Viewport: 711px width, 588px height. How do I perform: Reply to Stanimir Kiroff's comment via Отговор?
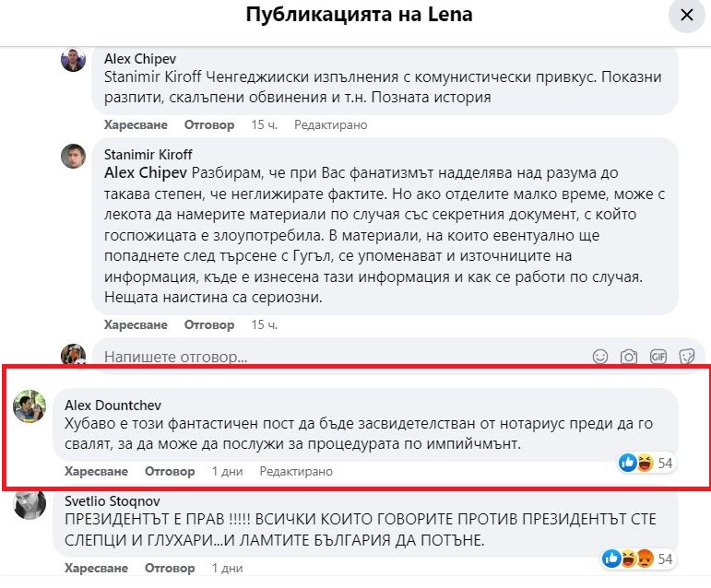209,324
